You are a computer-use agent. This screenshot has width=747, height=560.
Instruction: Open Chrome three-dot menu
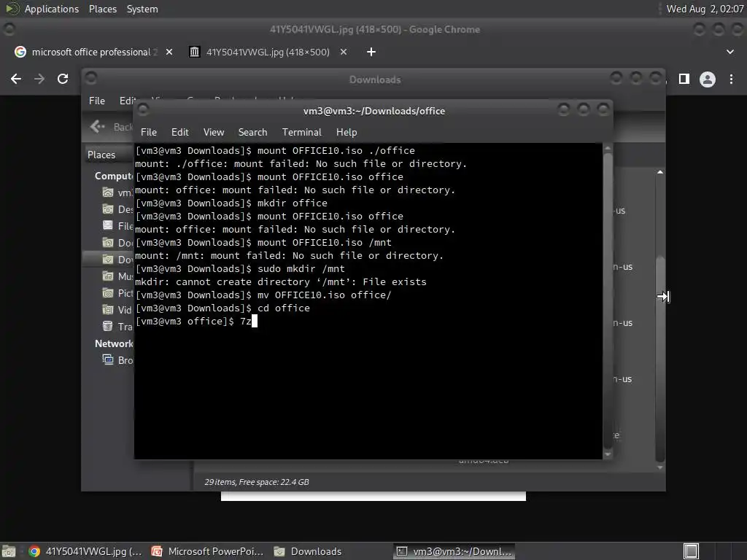point(731,79)
